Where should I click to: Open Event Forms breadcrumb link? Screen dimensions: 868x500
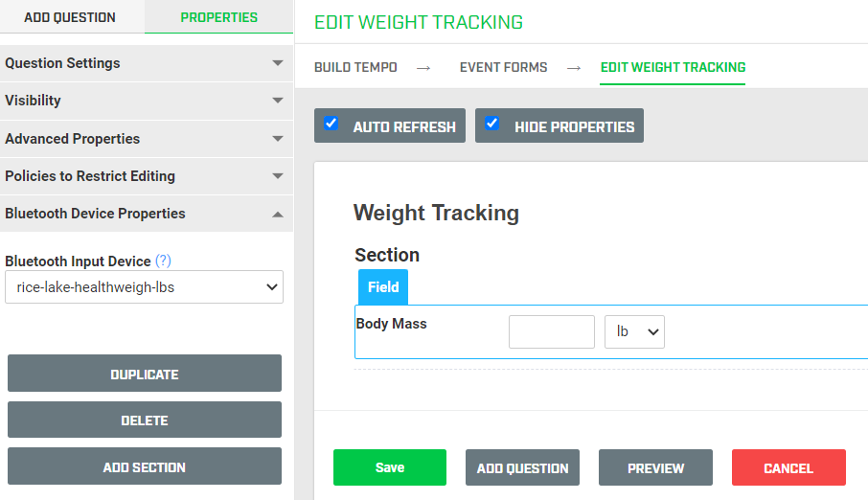pyautogui.click(x=503, y=67)
